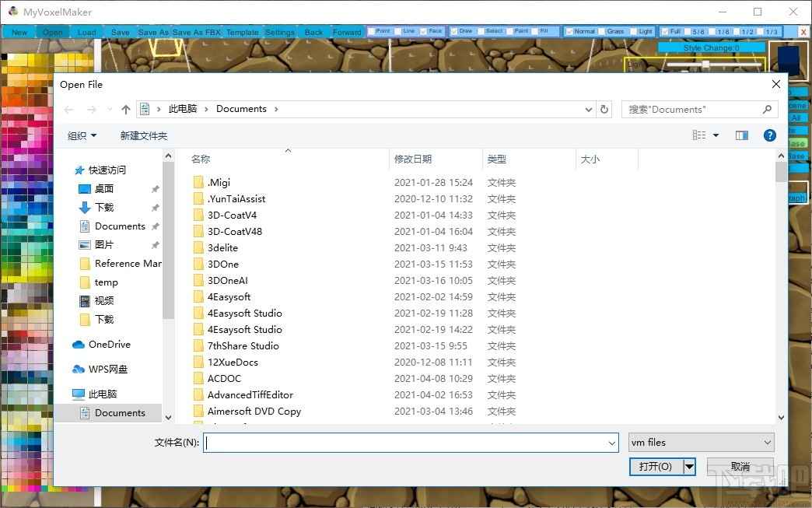The height and width of the screenshot is (508, 812).
Task: Enable the Light checkbox
Action: pyautogui.click(x=635, y=31)
